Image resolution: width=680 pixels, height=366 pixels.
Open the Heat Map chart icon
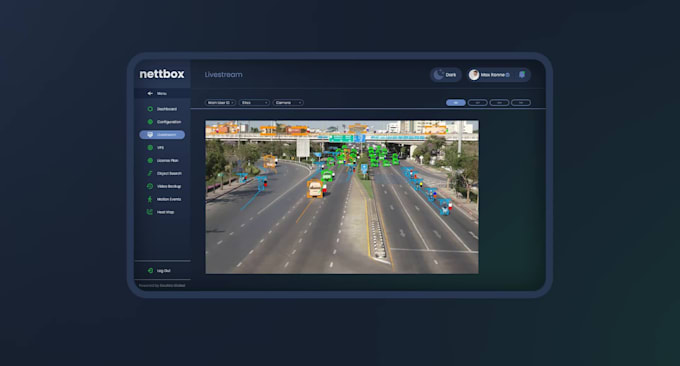point(150,212)
